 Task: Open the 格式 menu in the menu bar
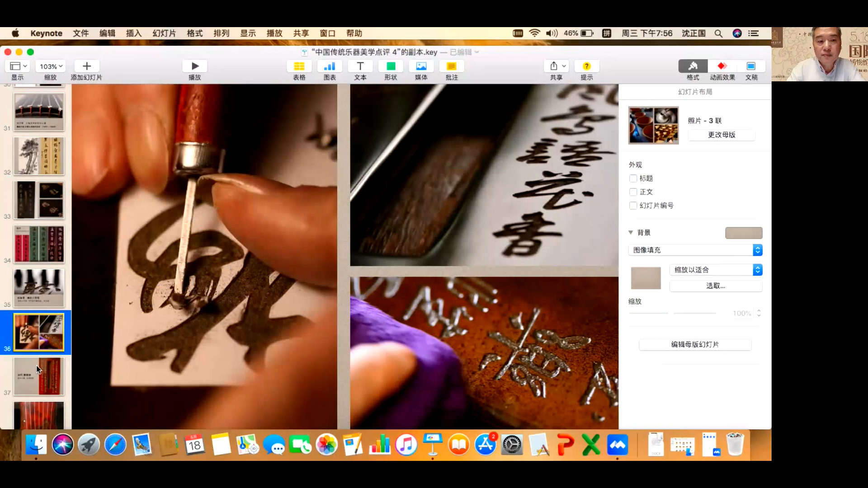point(194,33)
